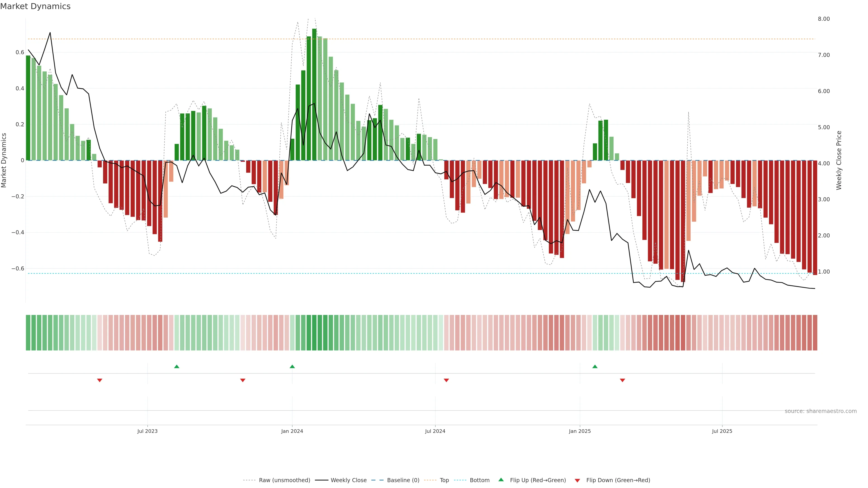Click the Flip Up legend triangle icon

501,480
